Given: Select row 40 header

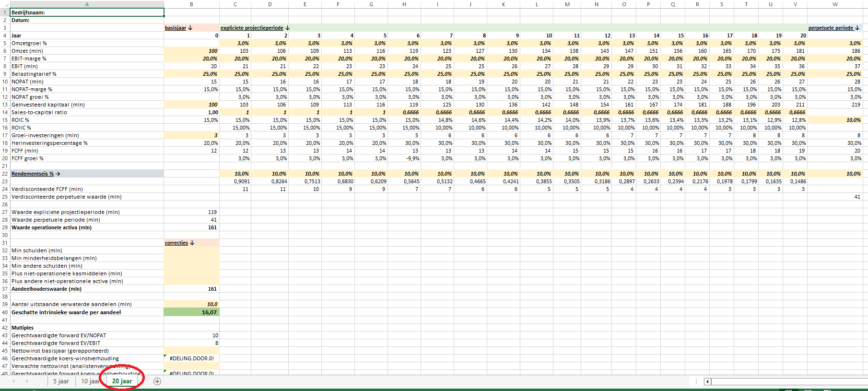Looking at the screenshot, I should click(5, 312).
